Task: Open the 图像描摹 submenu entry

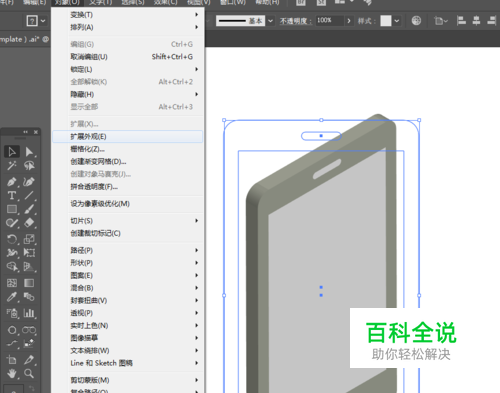Action: coord(128,338)
